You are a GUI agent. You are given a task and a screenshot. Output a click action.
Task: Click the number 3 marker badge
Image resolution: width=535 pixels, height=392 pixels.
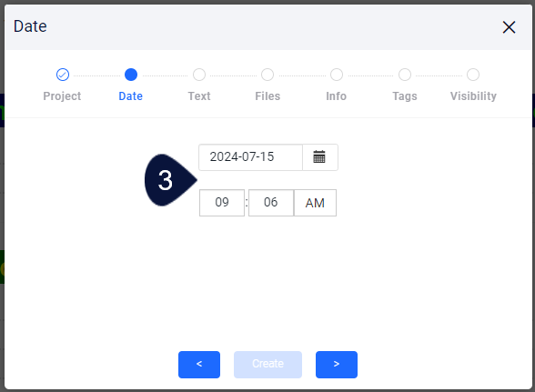170,180
